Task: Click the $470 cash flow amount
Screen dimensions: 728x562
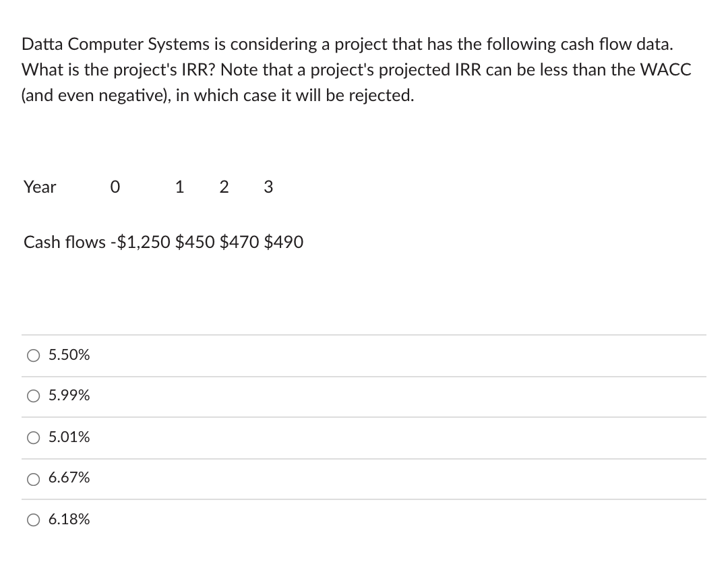Action: coord(239,242)
